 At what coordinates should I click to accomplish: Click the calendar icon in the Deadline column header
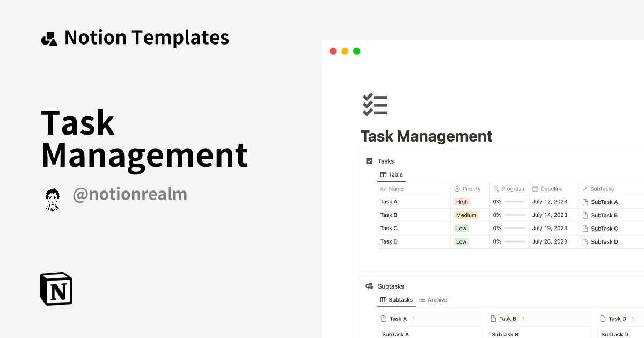pyautogui.click(x=535, y=188)
